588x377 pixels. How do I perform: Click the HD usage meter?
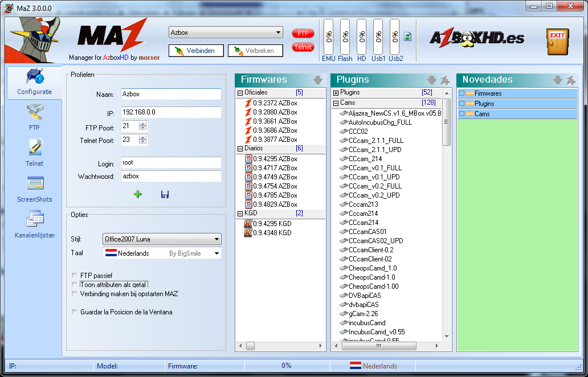[361, 36]
